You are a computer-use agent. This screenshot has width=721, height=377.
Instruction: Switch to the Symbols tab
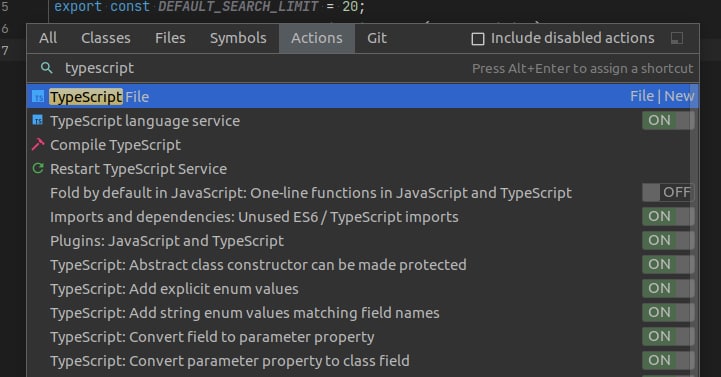point(238,38)
